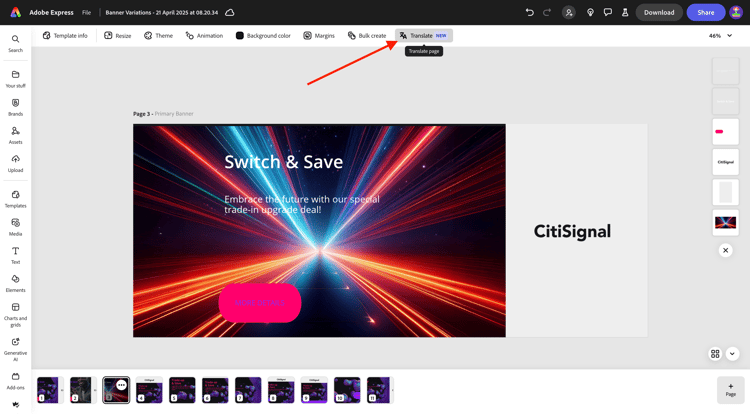Viewport: 750px width, 414px height.
Task: Open the Assets panel
Action: (15, 135)
